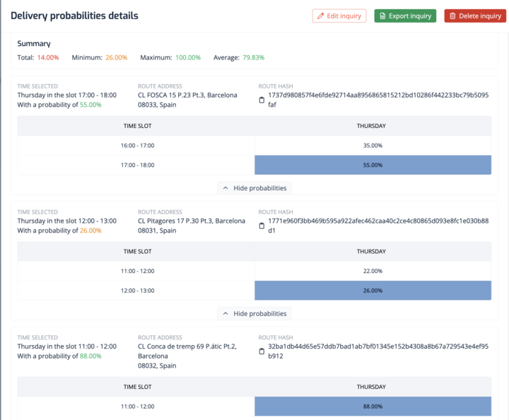509x420 pixels.
Task: Hide probabilities for the CL Pitagores 17 route
Action: click(255, 313)
